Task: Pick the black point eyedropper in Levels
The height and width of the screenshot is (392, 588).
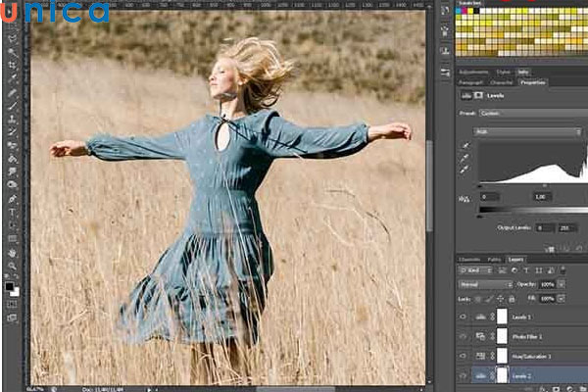Action: [x=465, y=145]
